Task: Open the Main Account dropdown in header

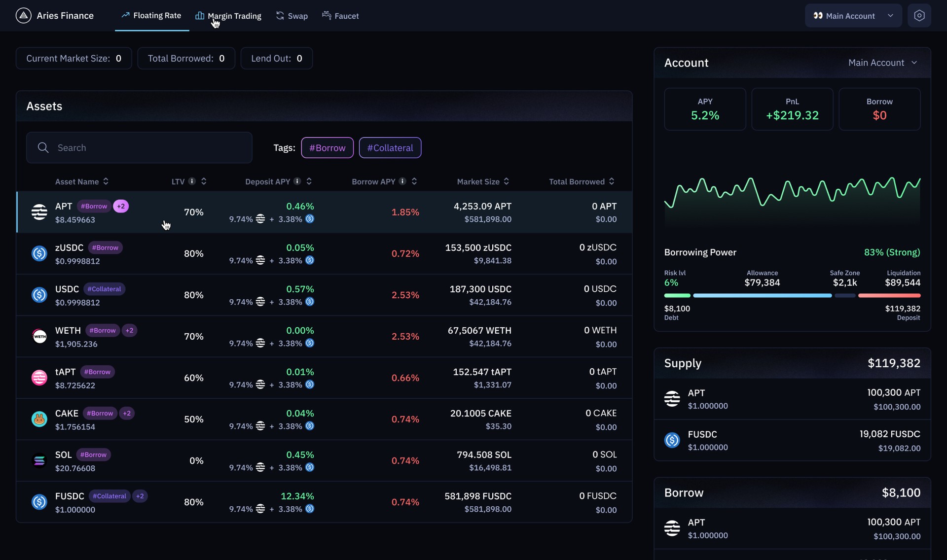Action: click(x=853, y=16)
